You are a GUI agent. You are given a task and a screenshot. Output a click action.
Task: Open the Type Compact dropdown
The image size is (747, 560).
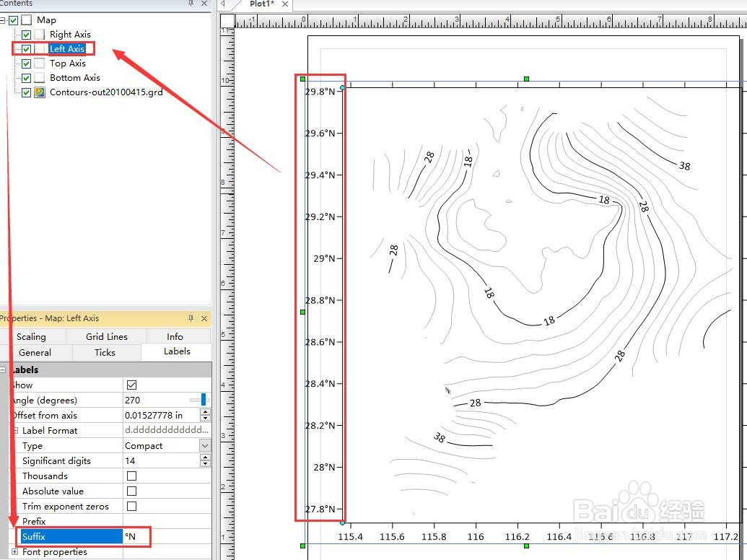point(205,446)
